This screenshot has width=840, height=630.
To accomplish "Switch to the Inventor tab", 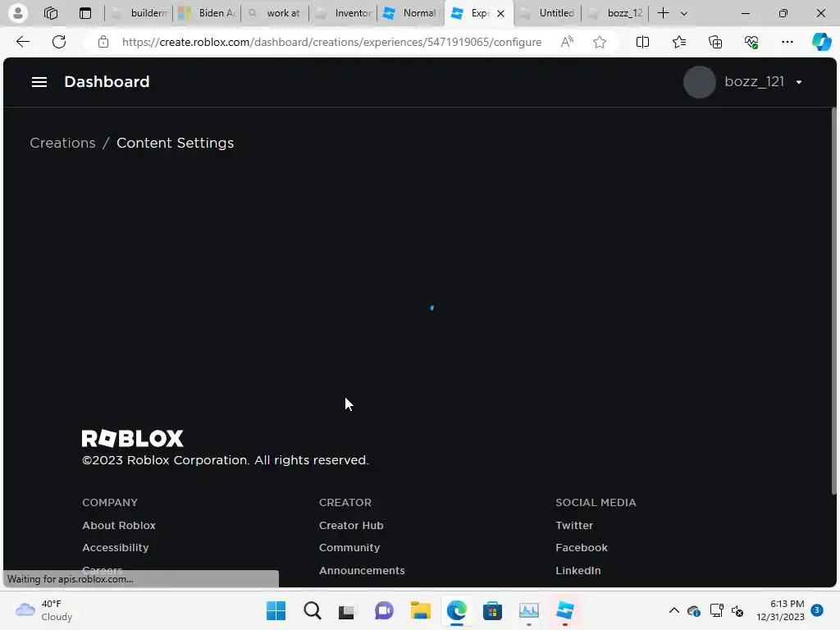I will coord(344,13).
